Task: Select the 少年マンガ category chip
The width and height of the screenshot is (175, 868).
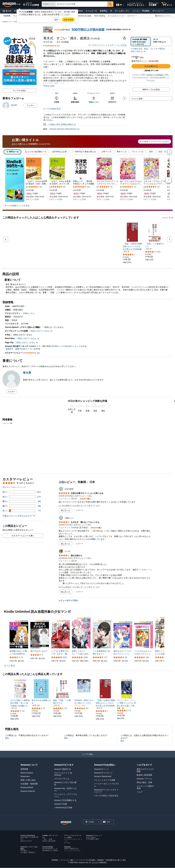Action: click(106, 152)
